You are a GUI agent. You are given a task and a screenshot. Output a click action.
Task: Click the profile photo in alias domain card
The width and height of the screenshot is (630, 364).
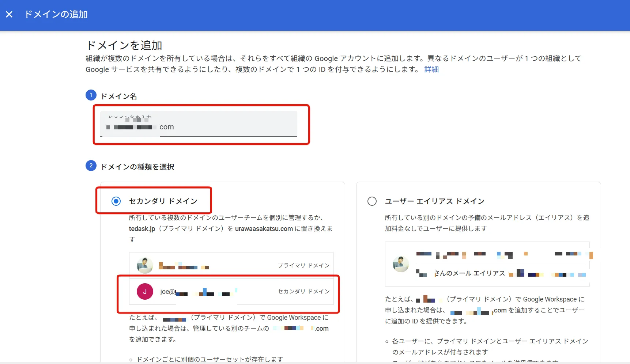tap(401, 264)
